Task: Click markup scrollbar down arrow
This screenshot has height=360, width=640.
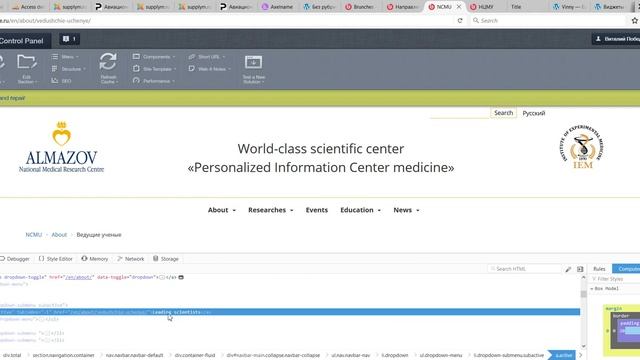Action: (583, 346)
